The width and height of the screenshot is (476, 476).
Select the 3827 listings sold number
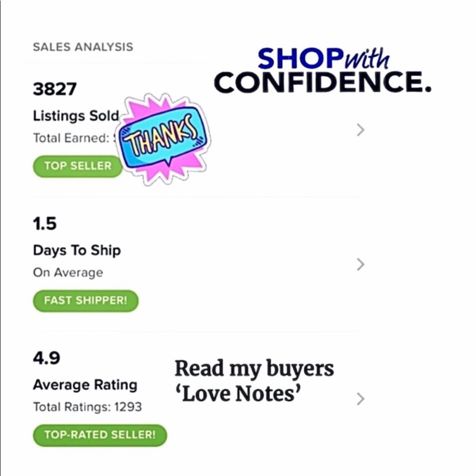pos(55,89)
